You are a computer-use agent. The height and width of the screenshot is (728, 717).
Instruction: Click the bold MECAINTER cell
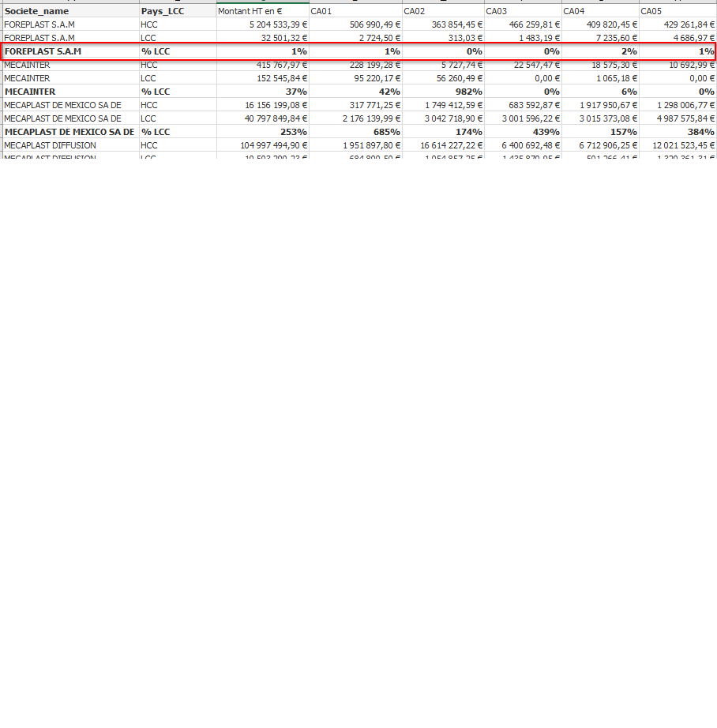[x=70, y=92]
